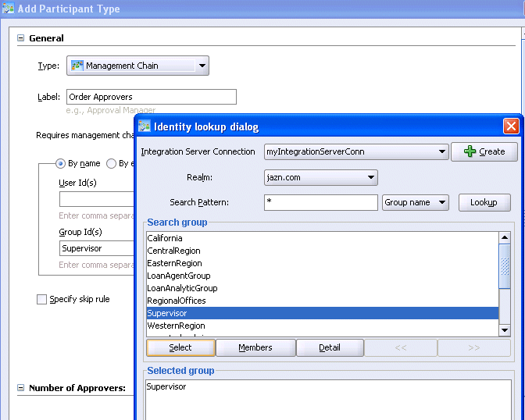Click the Add Participant Type window icon

pyautogui.click(x=8, y=9)
